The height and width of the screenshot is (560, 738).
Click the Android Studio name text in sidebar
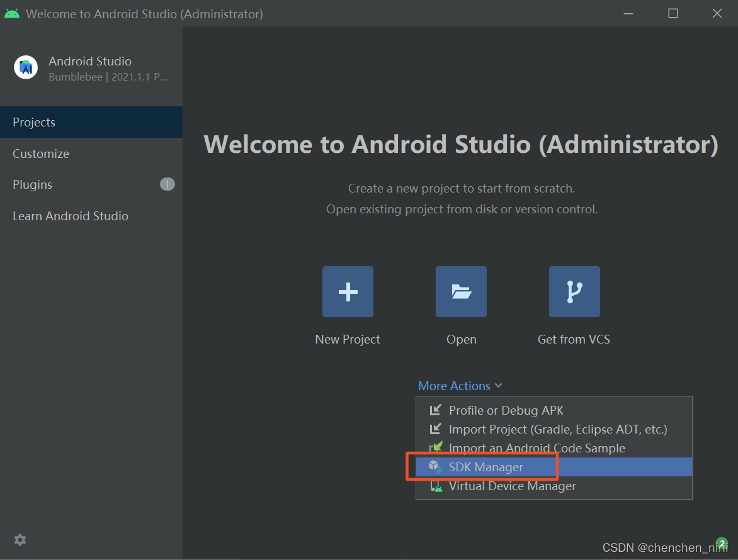coord(90,61)
